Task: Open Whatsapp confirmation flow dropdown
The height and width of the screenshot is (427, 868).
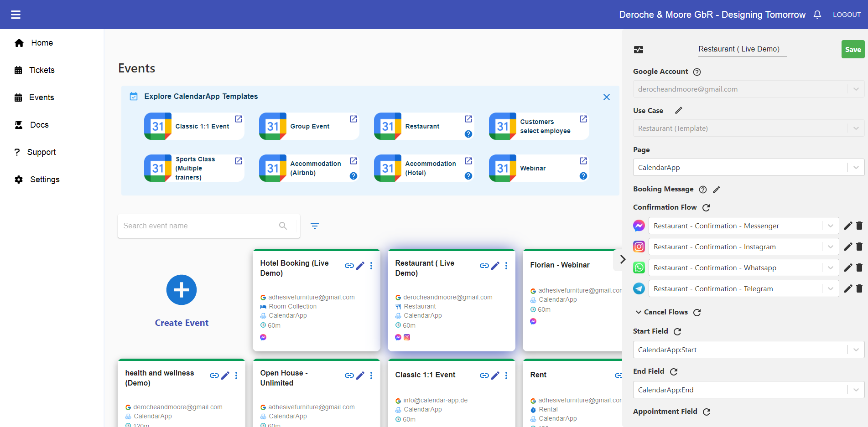Action: pyautogui.click(x=743, y=268)
